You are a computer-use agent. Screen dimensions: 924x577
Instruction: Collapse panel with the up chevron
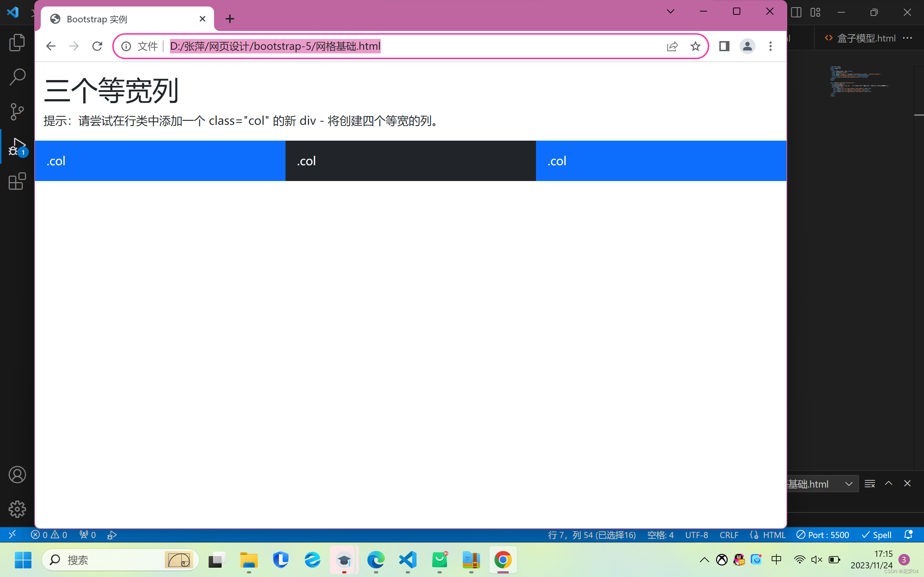[x=889, y=484]
